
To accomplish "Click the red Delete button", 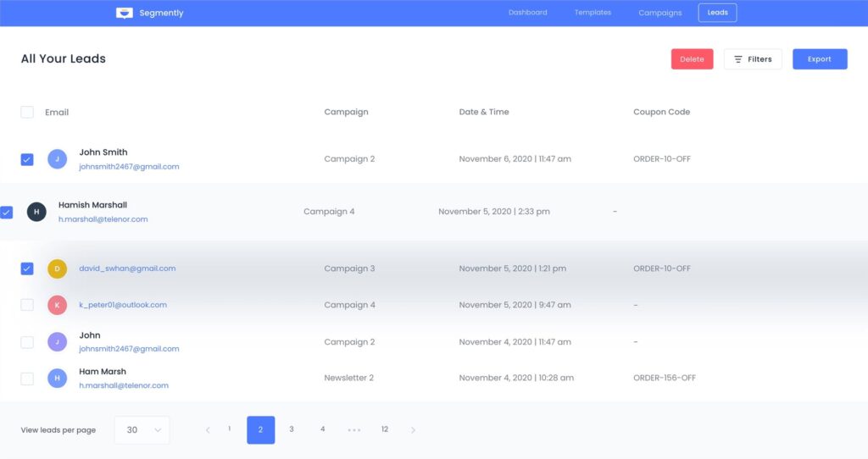I will coord(692,59).
